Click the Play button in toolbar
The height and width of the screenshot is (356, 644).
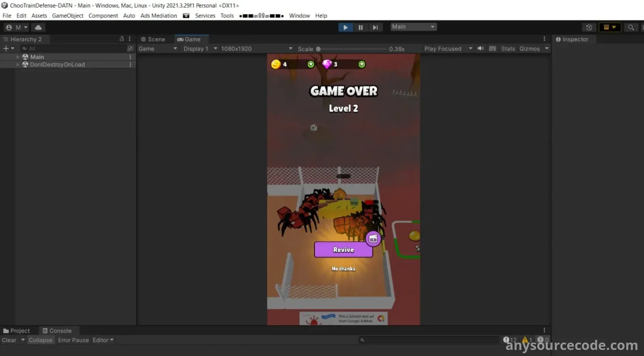point(345,28)
